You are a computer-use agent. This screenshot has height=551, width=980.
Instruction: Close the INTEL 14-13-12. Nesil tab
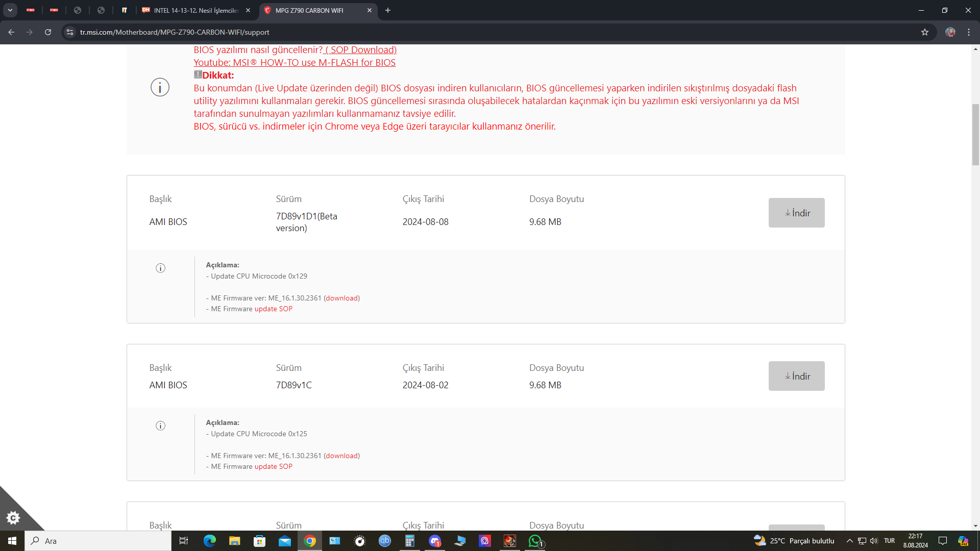[x=248, y=10]
